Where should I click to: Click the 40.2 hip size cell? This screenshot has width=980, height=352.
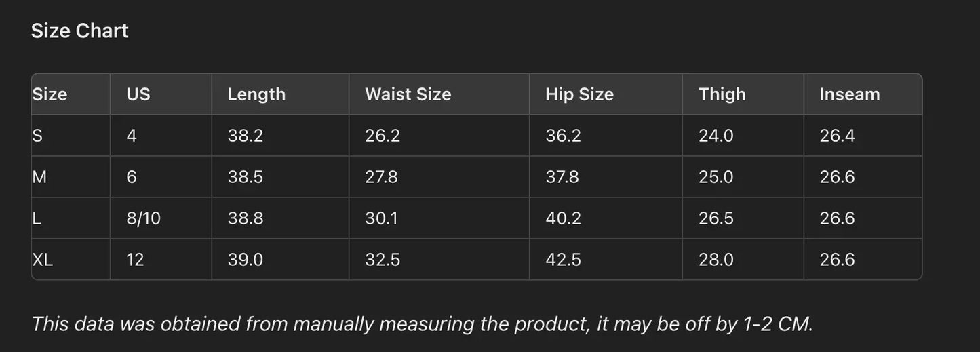[563, 218]
